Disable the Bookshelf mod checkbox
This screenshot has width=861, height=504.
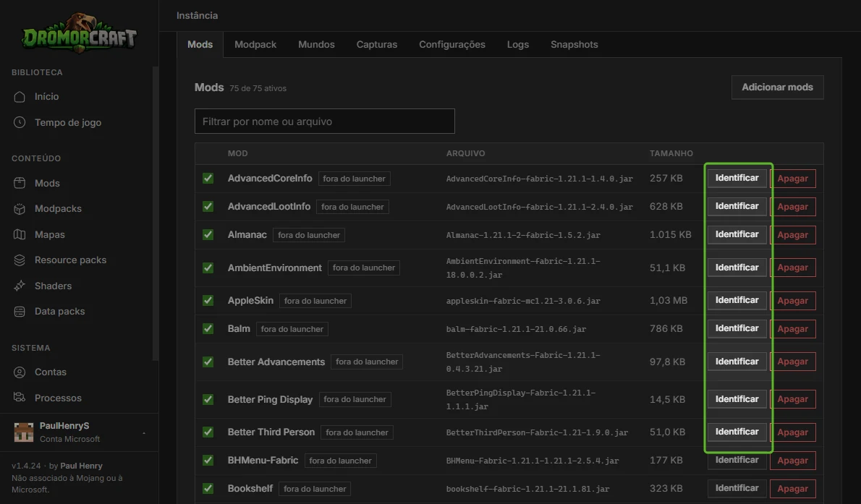[208, 489]
